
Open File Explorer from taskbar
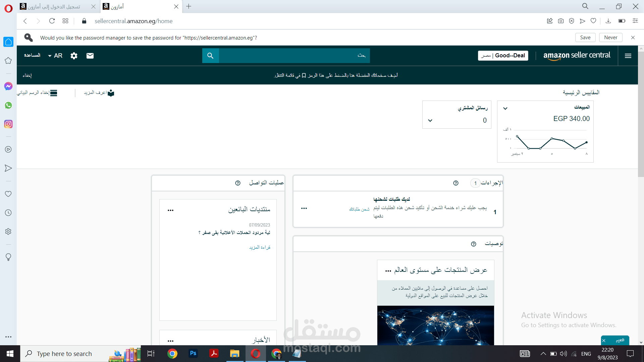click(234, 354)
